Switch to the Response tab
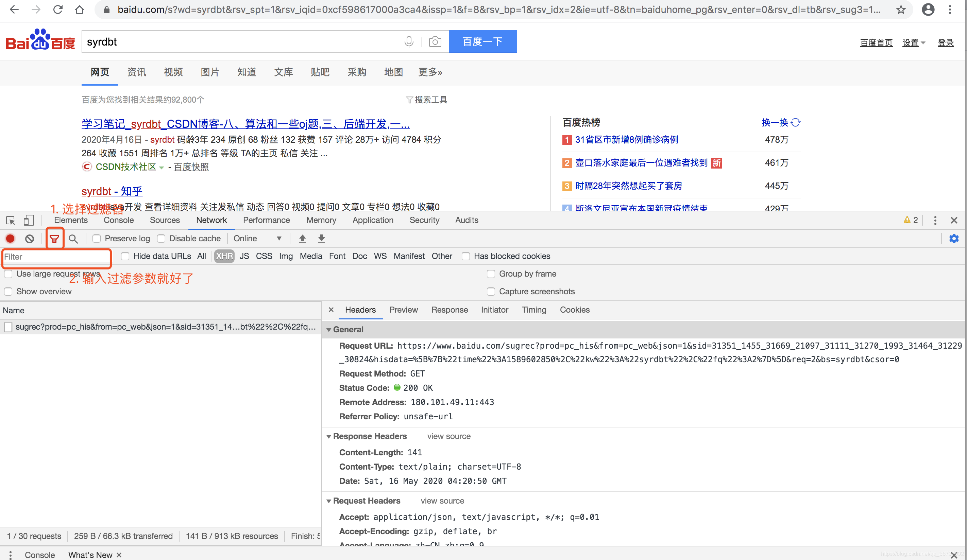This screenshot has height=560, width=967. [449, 310]
